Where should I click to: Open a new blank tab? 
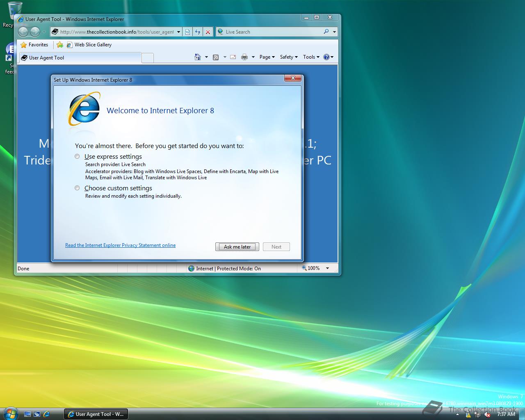(x=148, y=58)
